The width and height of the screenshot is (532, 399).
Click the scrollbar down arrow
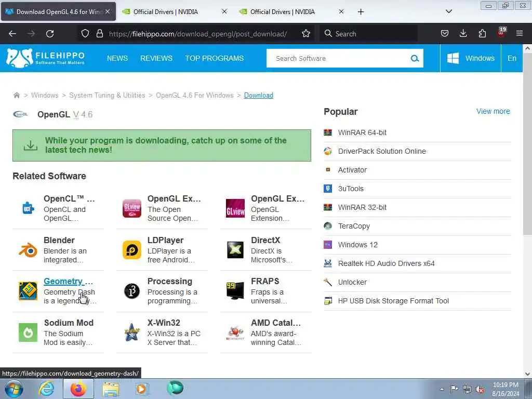[x=527, y=374]
